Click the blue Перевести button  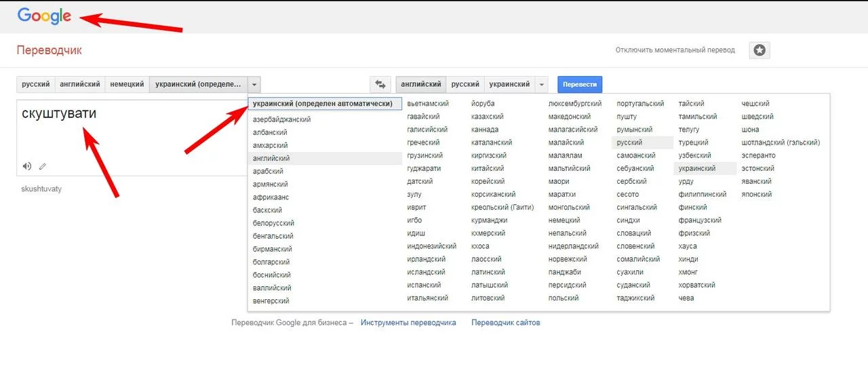coord(580,85)
